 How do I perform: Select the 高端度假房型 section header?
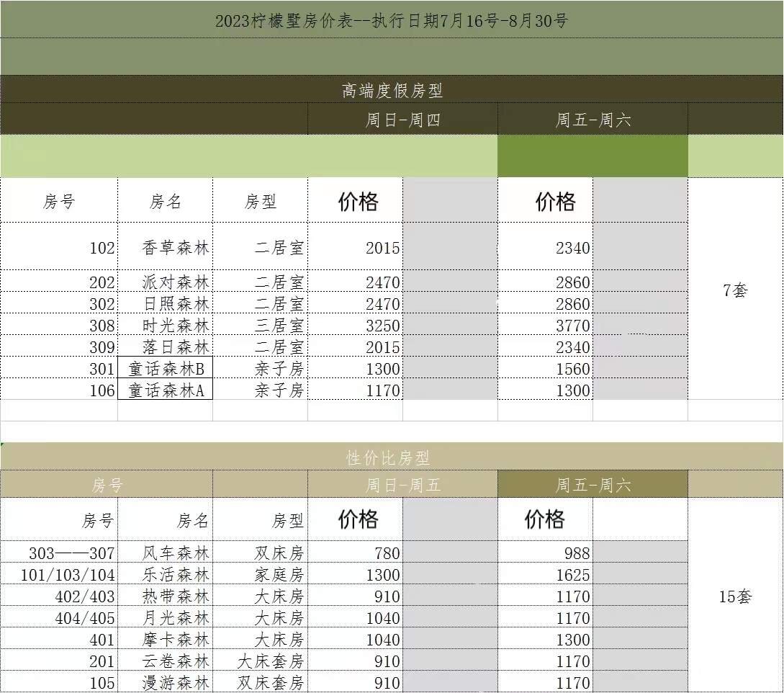tap(392, 90)
